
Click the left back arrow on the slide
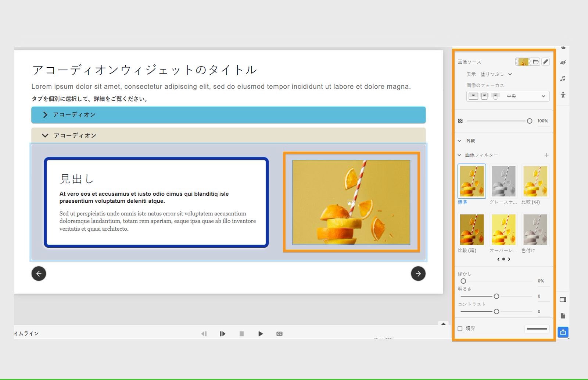[x=39, y=274]
